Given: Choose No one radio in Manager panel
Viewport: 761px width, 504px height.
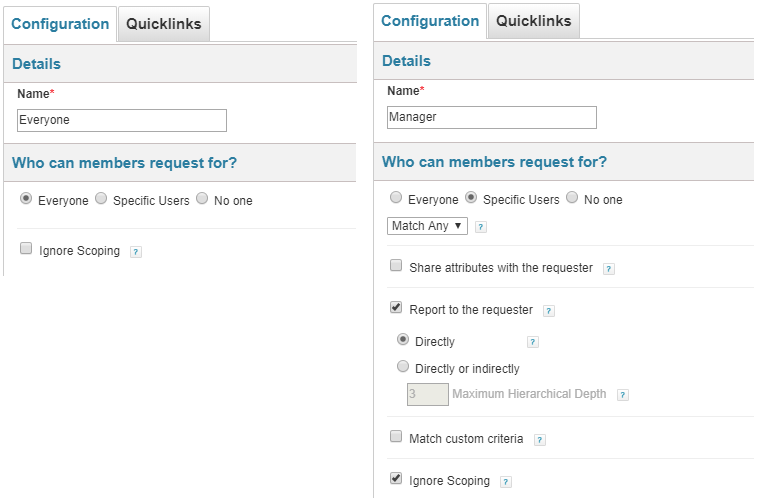Looking at the screenshot, I should coord(572,198).
